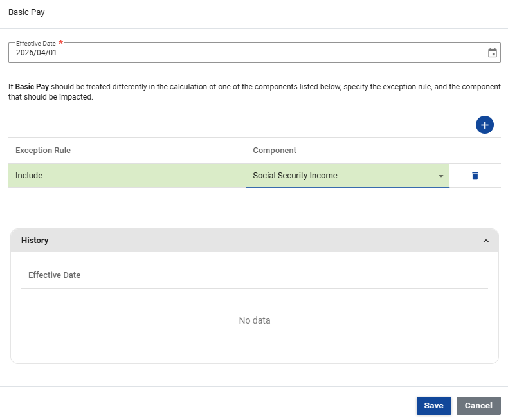Click the red required asterisk
This screenshot has height=420, width=508.
pyautogui.click(x=60, y=42)
